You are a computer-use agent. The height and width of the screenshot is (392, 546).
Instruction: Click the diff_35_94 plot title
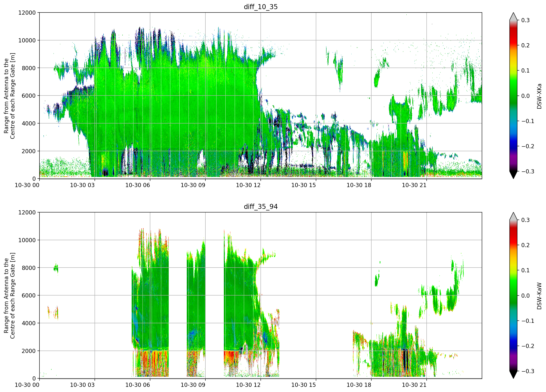(x=261, y=207)
